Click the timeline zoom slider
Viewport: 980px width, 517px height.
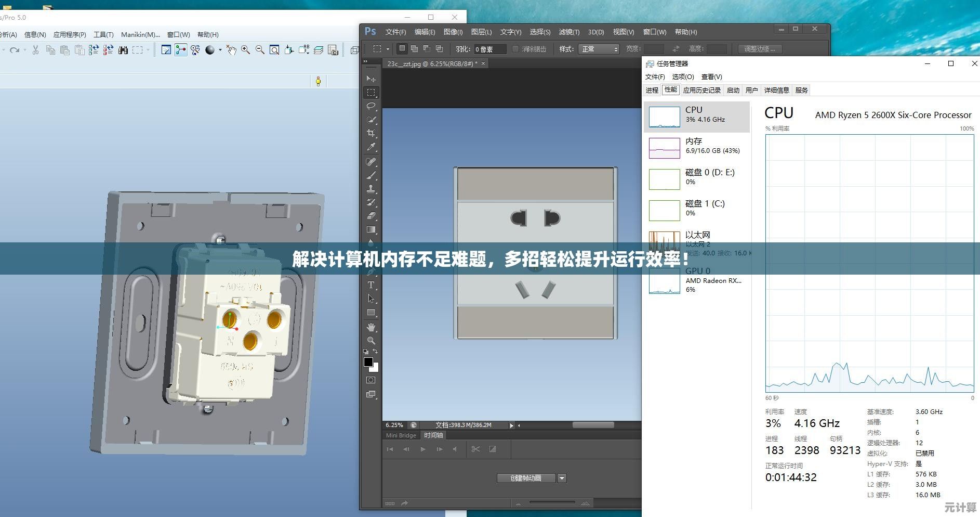tap(552, 503)
